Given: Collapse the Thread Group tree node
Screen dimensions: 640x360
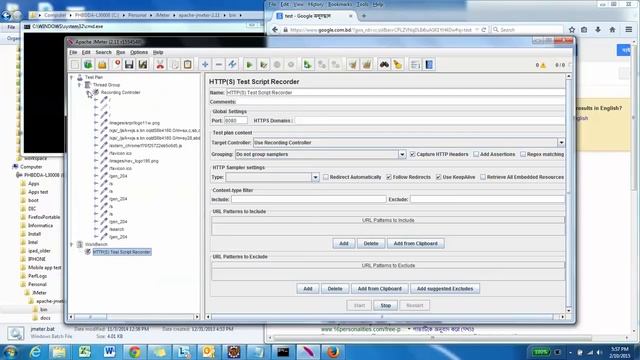Looking at the screenshot, I should 80,85.
